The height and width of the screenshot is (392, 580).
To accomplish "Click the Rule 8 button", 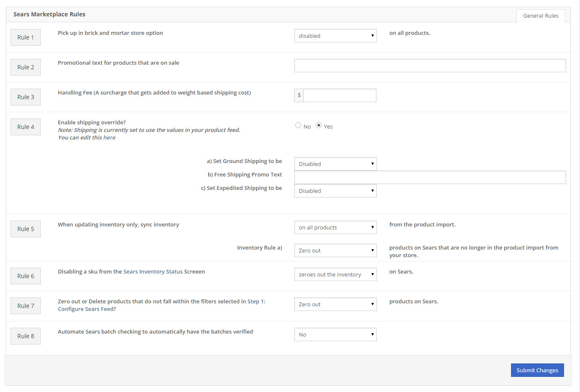I will click(26, 336).
